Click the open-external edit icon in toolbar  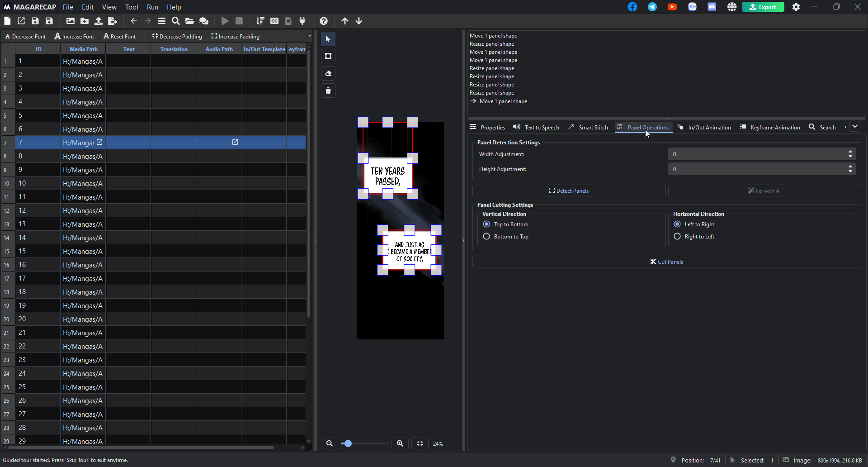tap(21, 21)
